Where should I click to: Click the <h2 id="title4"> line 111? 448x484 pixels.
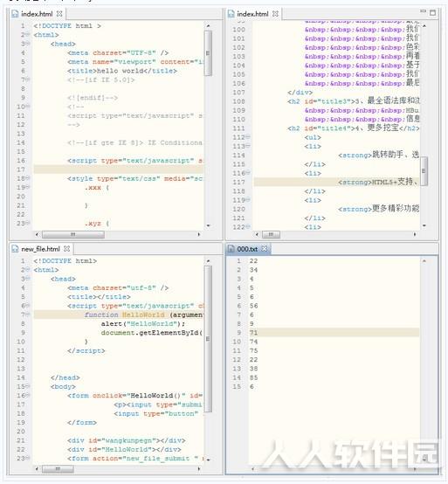coord(354,128)
